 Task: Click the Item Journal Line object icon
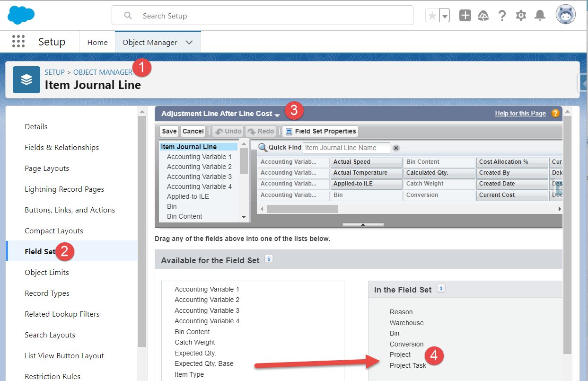coord(26,80)
